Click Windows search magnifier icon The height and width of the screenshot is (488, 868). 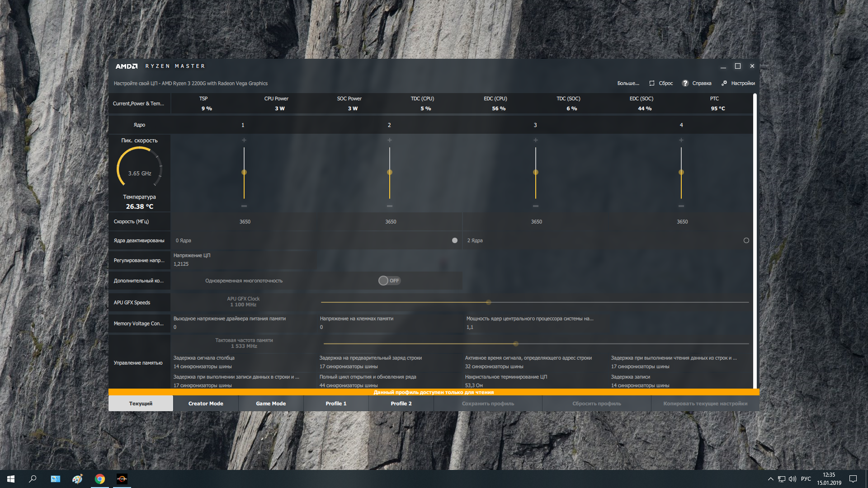click(x=33, y=479)
